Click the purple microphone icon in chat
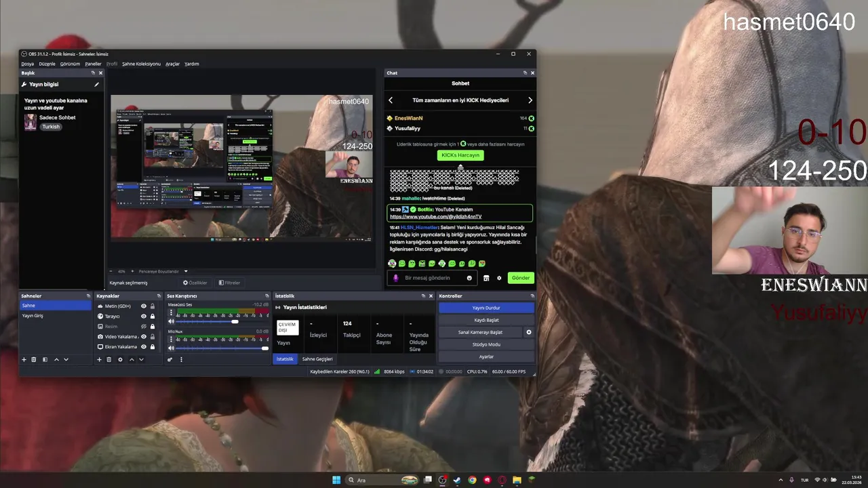Image resolution: width=868 pixels, height=488 pixels. coord(396,278)
